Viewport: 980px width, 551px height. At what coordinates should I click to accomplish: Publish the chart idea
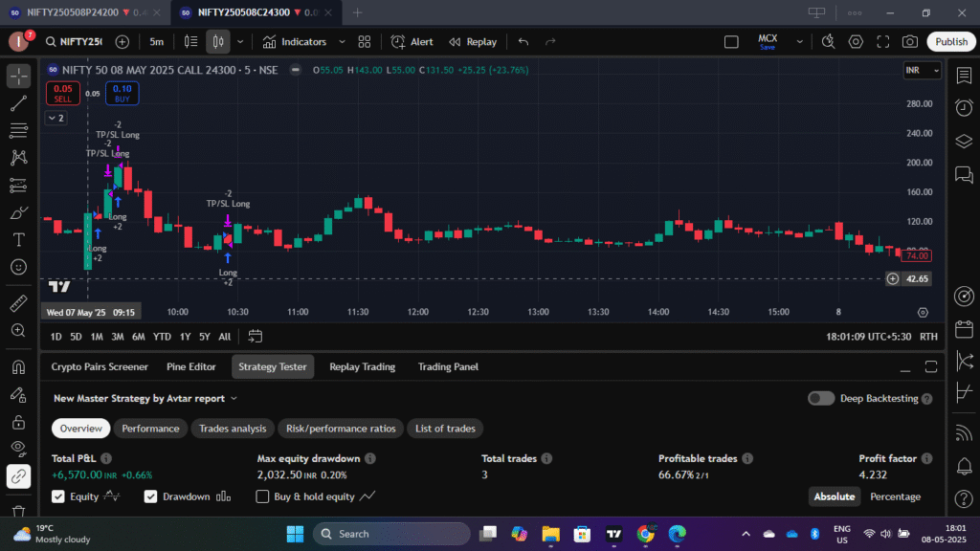[x=951, y=42]
